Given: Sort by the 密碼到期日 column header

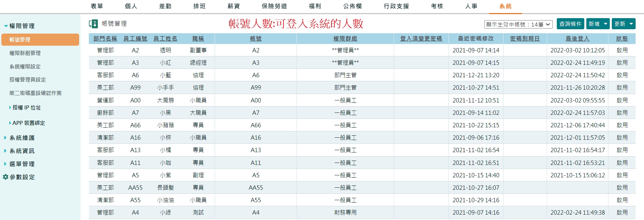Looking at the screenshot, I should 525,39.
